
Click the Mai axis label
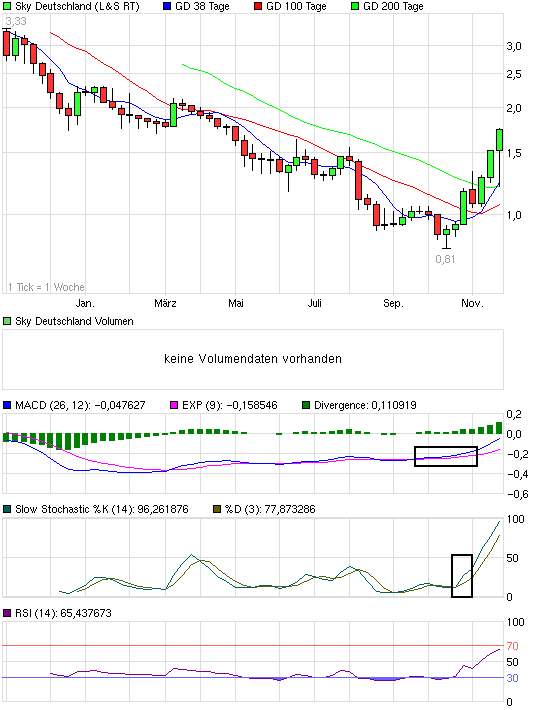tap(236, 303)
